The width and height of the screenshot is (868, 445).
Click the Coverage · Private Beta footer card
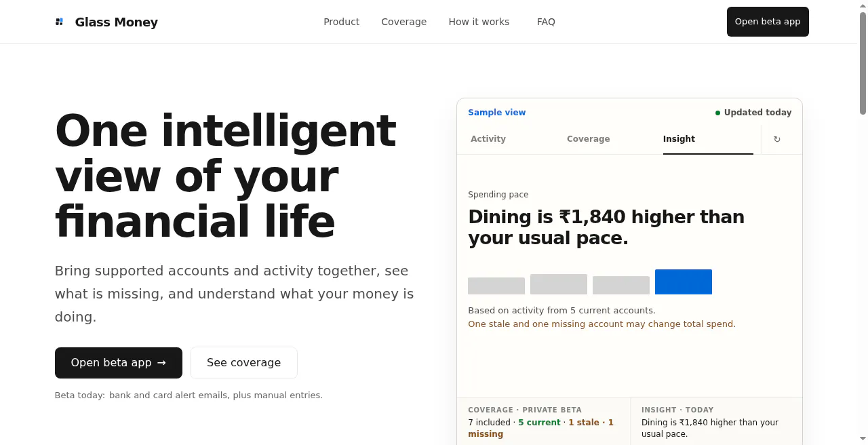pyautogui.click(x=544, y=421)
